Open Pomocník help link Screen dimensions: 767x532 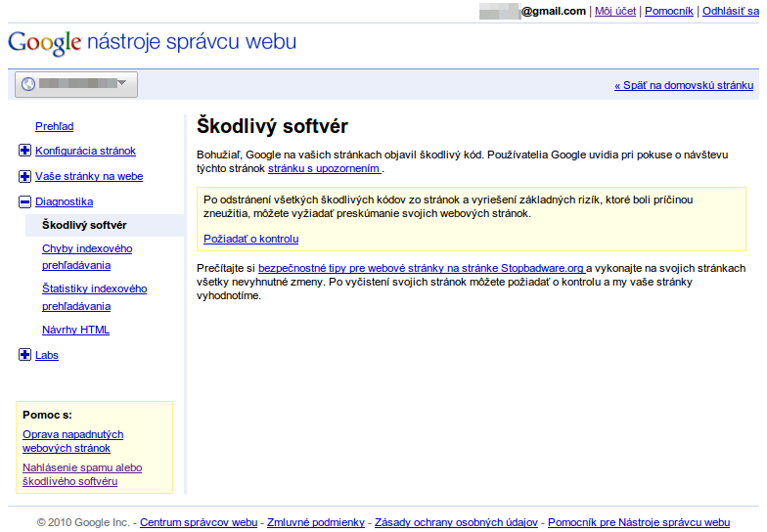click(669, 11)
